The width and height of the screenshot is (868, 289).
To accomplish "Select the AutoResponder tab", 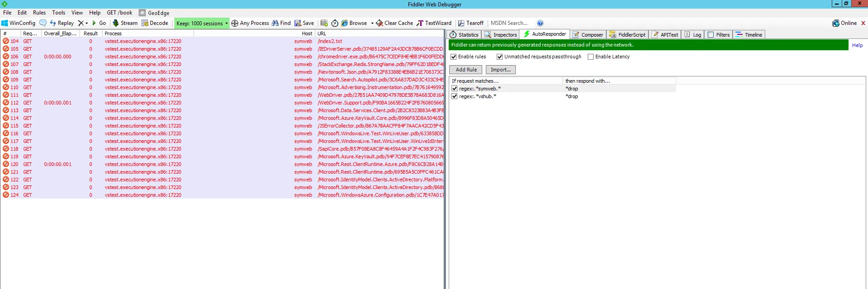I will coord(545,34).
